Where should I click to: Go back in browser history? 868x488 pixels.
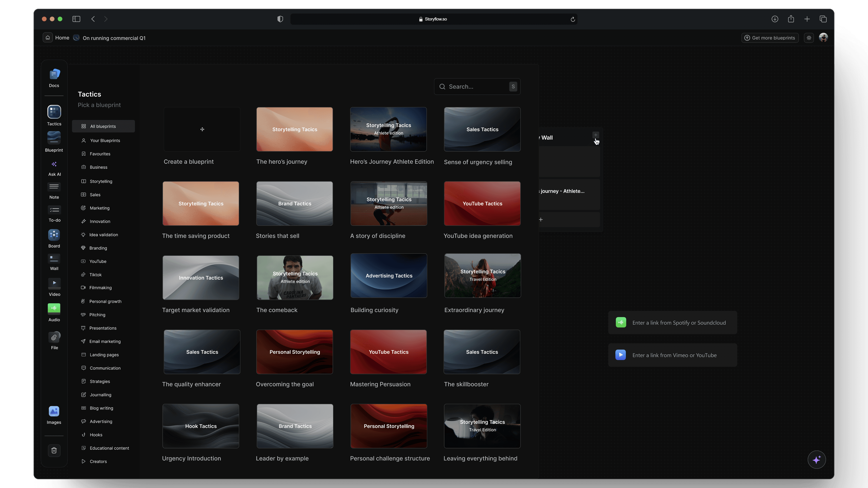click(93, 19)
